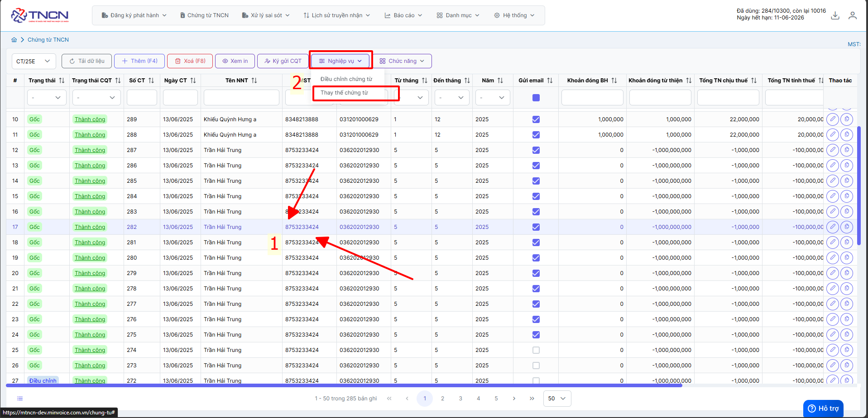
Task: Copy certificate number 289
Action: 847,119
